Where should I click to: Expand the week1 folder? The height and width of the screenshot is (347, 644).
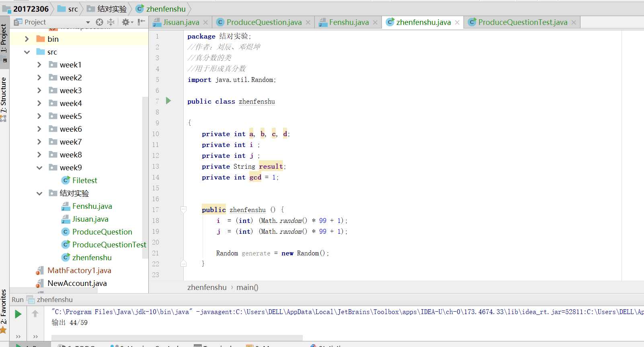39,65
